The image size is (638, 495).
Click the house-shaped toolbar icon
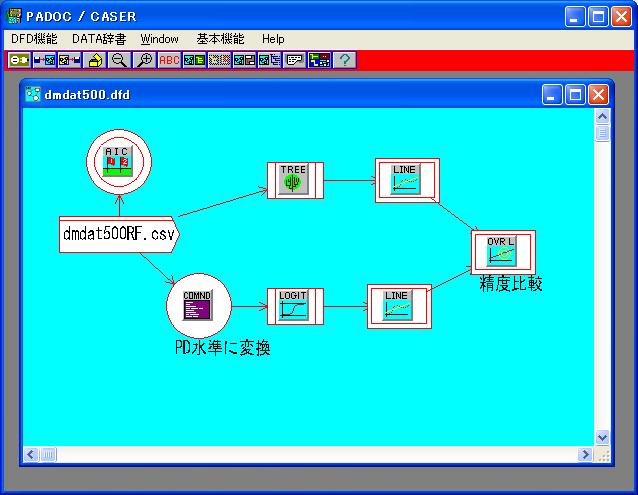(96, 60)
